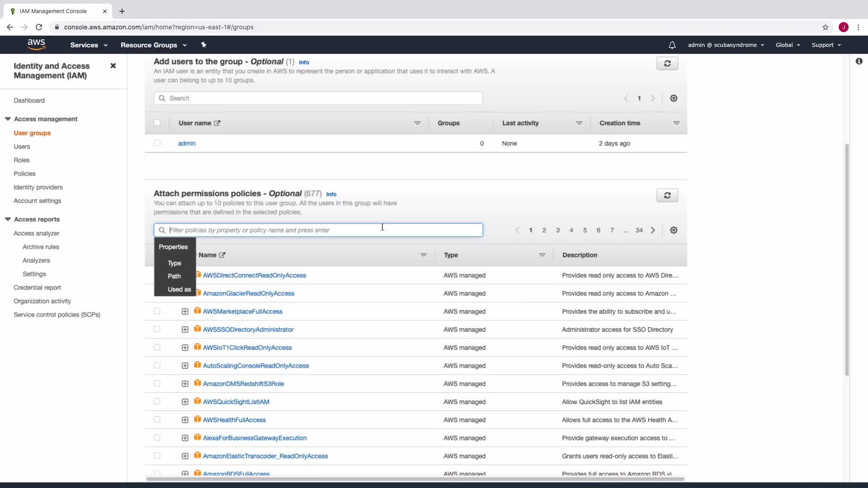This screenshot has width=868, height=488.
Task: Click the notifications bell icon
Action: pos(672,45)
